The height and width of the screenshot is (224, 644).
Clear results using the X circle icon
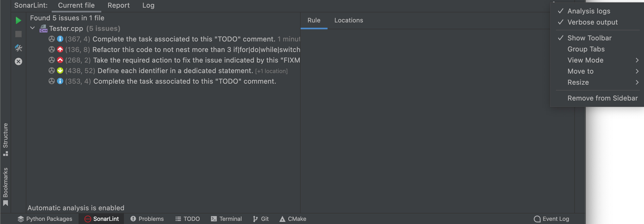click(18, 61)
